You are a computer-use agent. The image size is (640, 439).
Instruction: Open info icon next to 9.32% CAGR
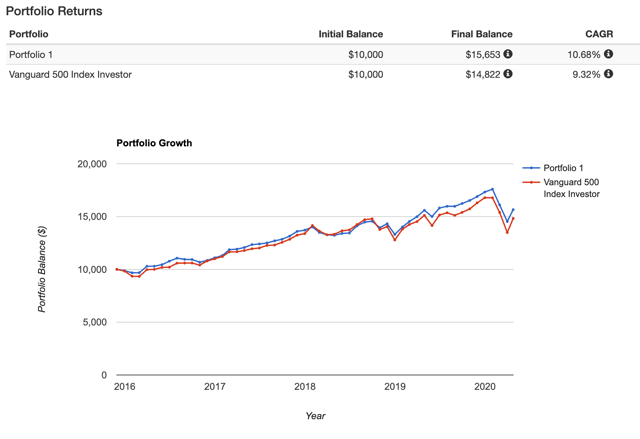tap(608, 74)
